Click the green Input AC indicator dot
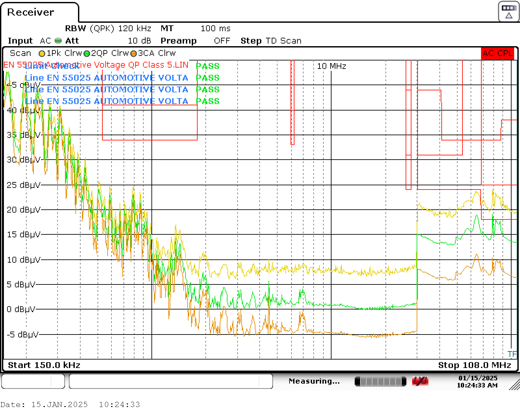The image size is (520, 420). (x=58, y=41)
